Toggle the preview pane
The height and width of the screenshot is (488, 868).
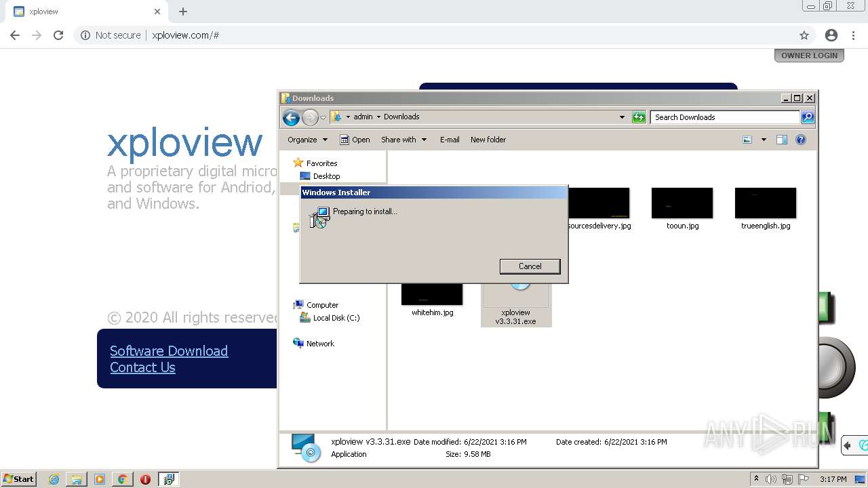[x=782, y=140]
